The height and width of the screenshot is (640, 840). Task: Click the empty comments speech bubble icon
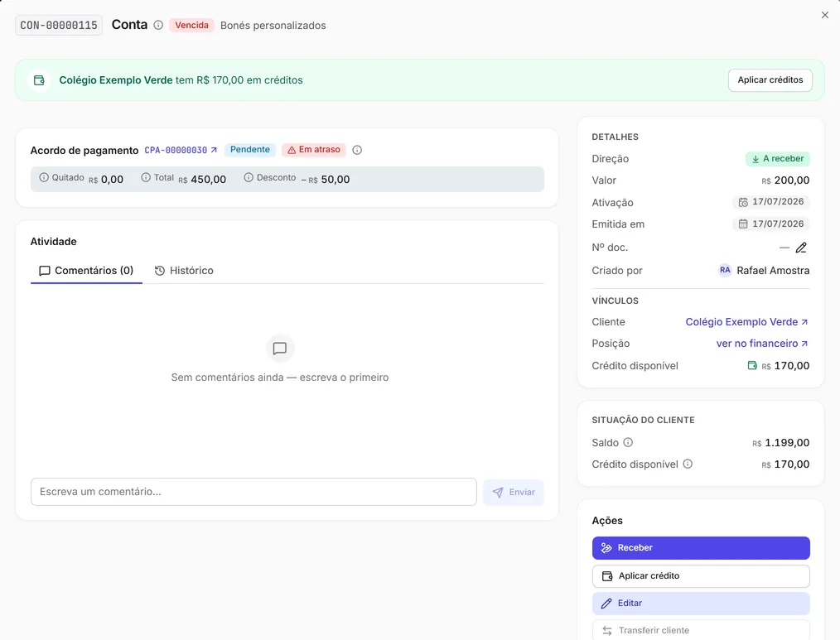280,349
